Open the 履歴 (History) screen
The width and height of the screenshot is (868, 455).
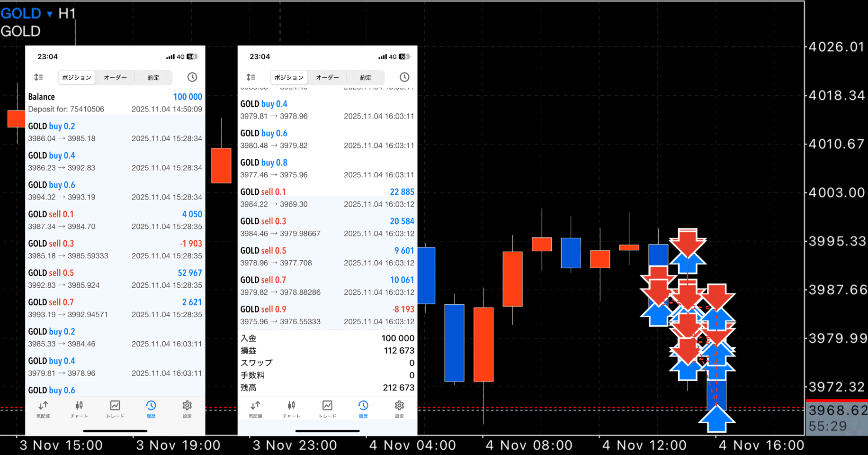pos(151,410)
